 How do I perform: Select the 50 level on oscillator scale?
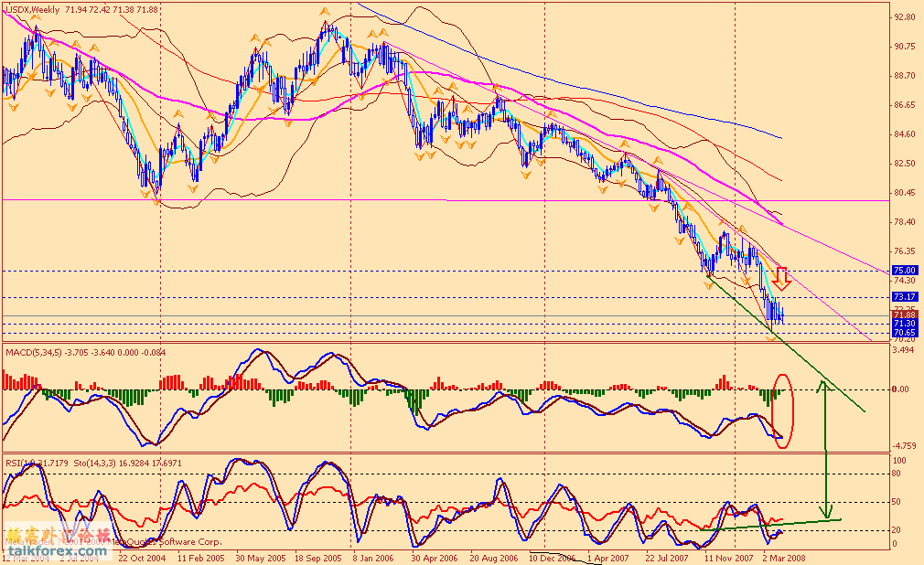(x=897, y=502)
